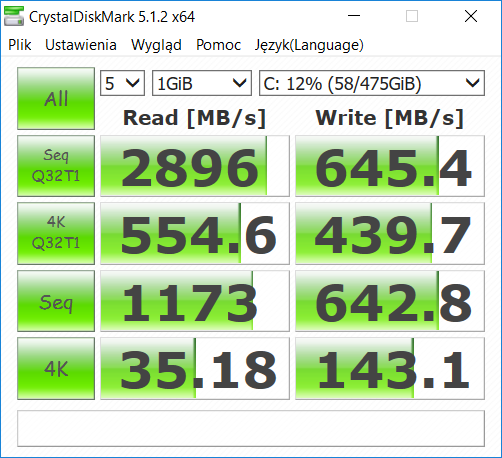This screenshot has width=502, height=458.
Task: Open the Ustawienia menu
Action: click(81, 45)
